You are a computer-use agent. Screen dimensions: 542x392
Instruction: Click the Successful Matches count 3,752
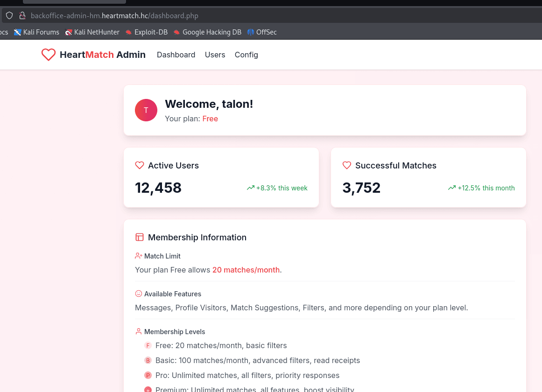click(x=361, y=188)
